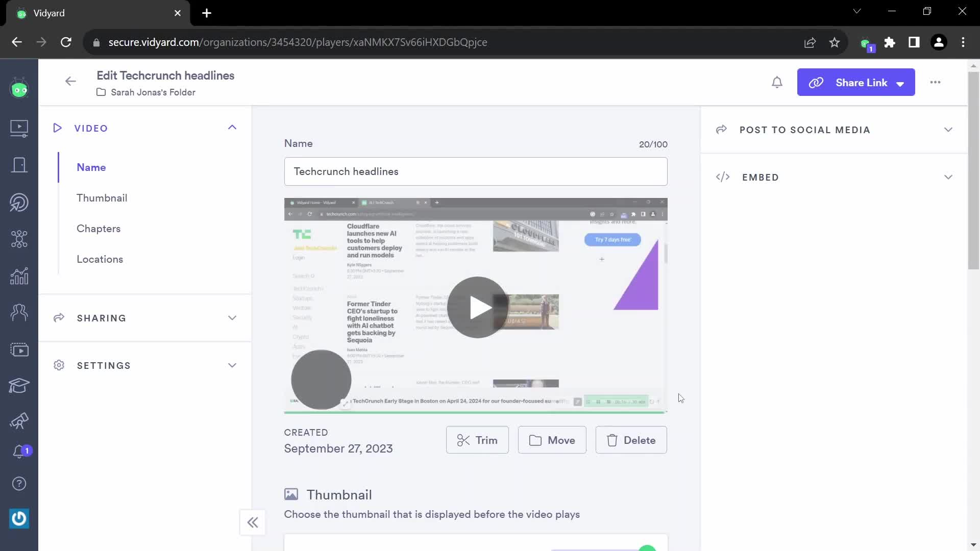The height and width of the screenshot is (551, 980).
Task: Open the team members icon in sidebar
Action: coord(19,312)
